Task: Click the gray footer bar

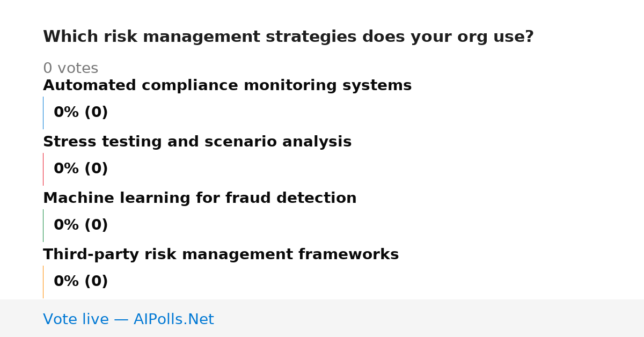Action: point(322,318)
